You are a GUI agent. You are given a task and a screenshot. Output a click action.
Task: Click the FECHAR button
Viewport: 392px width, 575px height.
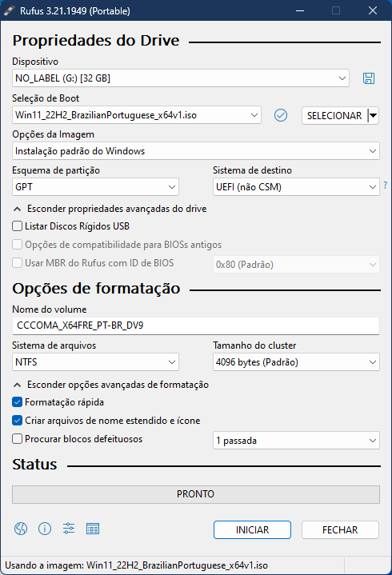340,530
